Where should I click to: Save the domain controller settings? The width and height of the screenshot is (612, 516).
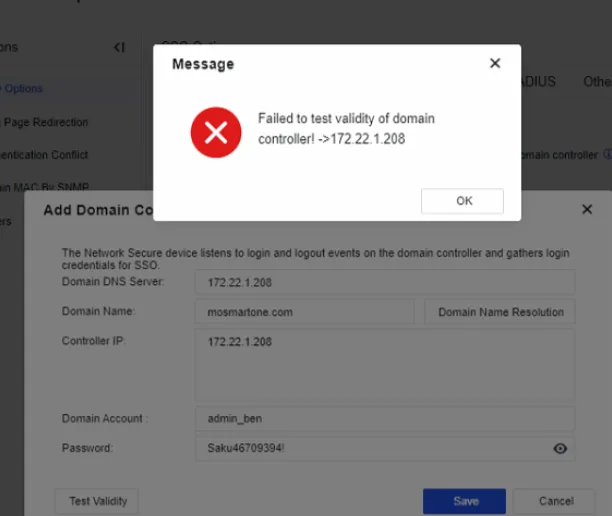(x=464, y=501)
